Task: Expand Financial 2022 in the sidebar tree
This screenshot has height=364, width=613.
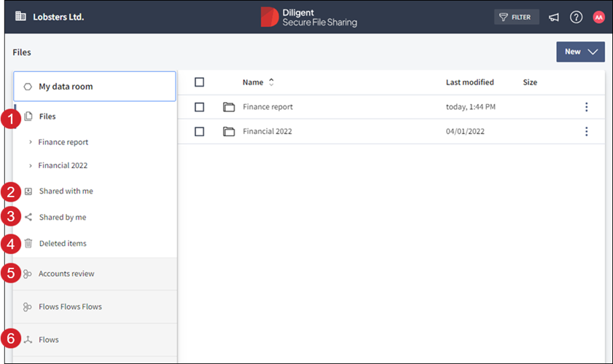Action: (31, 166)
